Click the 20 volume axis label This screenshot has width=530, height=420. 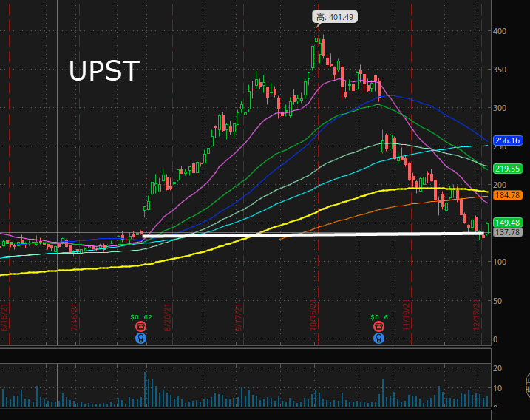(x=497, y=368)
